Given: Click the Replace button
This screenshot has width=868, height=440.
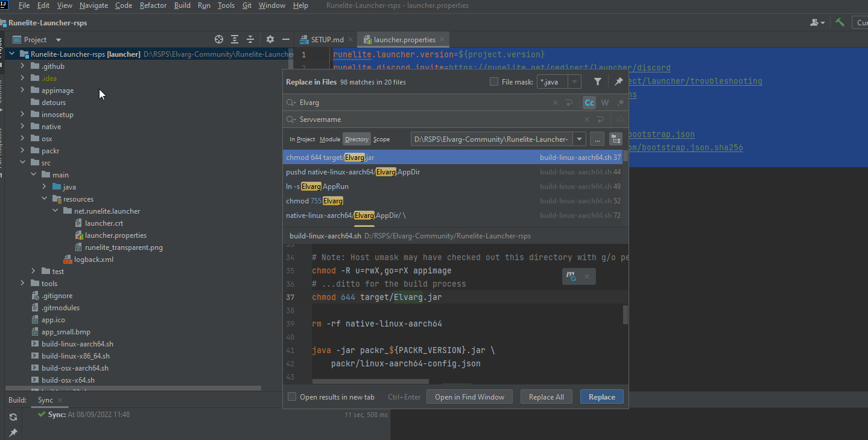Looking at the screenshot, I should pos(602,397).
